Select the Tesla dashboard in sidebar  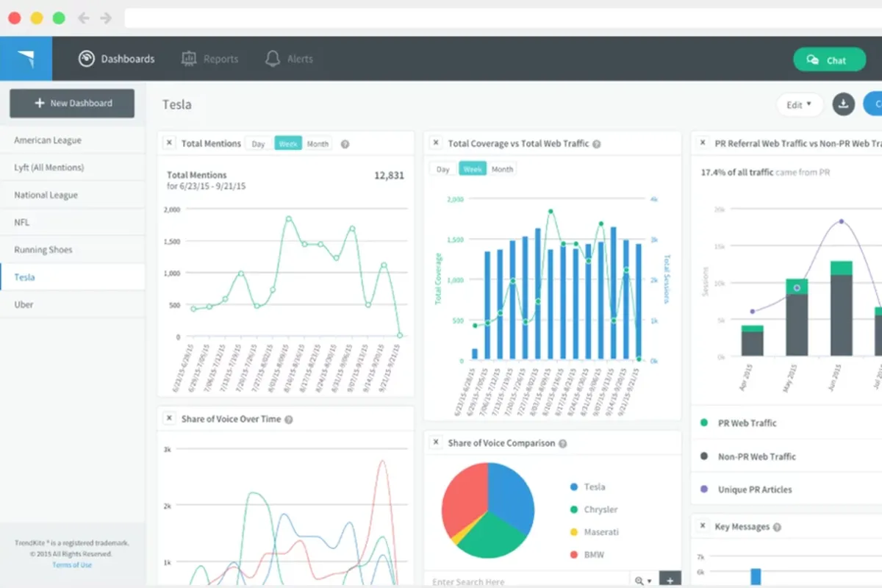tap(73, 277)
